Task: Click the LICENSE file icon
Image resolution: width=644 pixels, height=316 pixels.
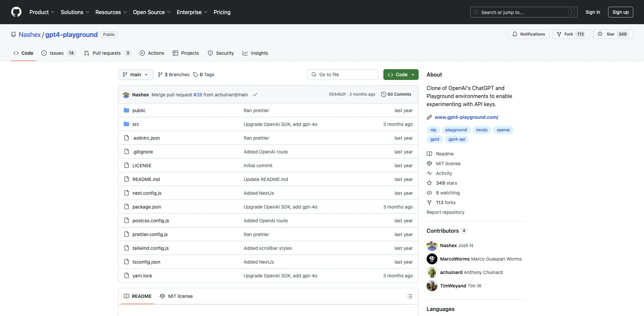Action: 126,165
